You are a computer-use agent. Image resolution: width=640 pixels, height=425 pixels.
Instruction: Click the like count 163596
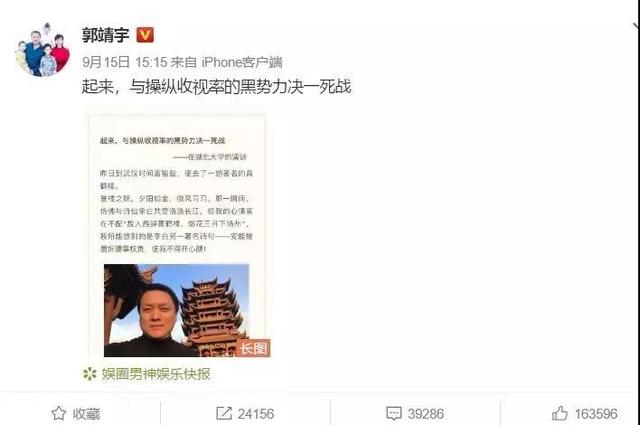point(596,414)
